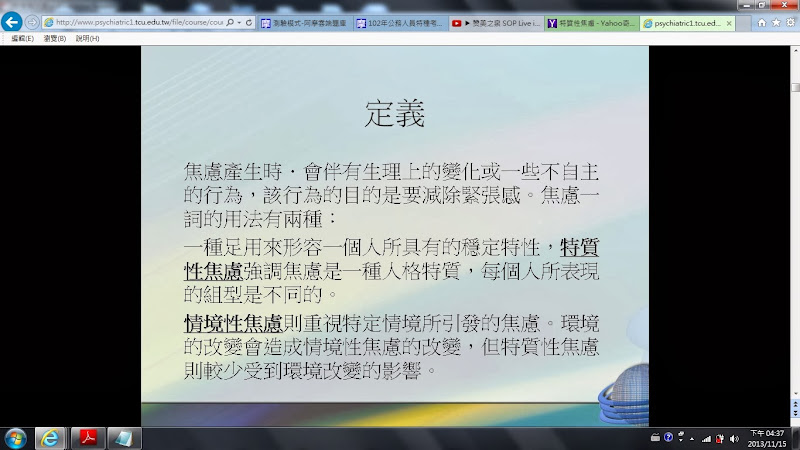The image size is (800, 450).
Task: Open Favorites star icon
Action: point(776,22)
